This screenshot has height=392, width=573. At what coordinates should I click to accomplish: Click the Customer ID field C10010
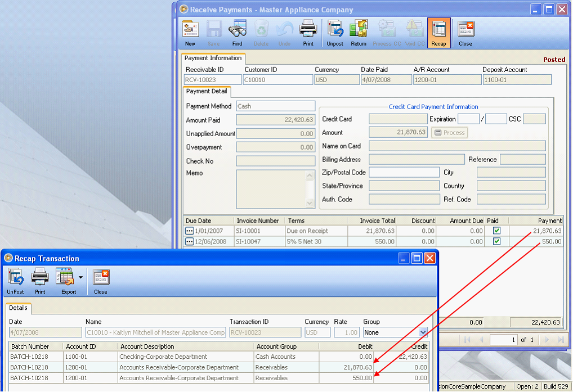click(x=277, y=79)
